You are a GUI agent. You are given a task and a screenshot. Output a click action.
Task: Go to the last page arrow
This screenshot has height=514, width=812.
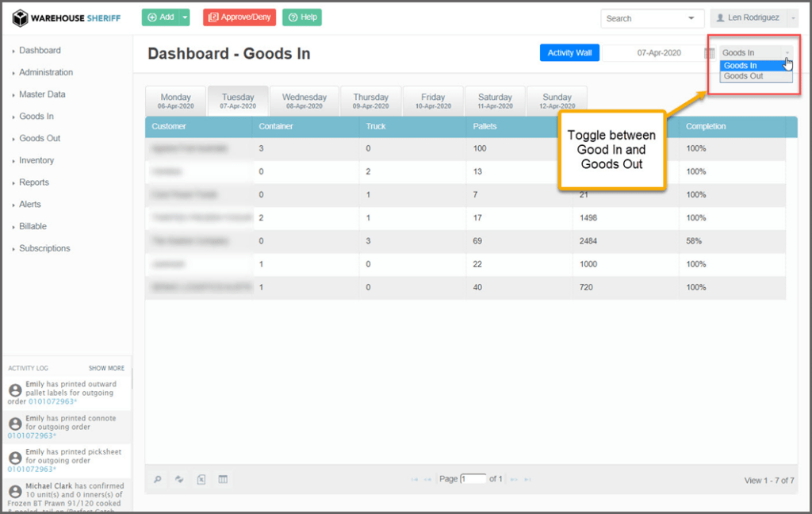[x=527, y=479]
